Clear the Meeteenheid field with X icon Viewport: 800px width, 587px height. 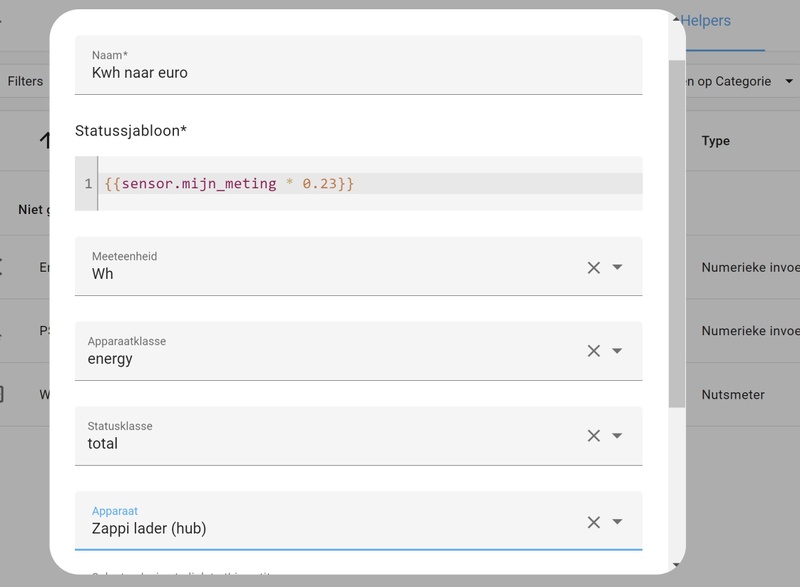[593, 267]
